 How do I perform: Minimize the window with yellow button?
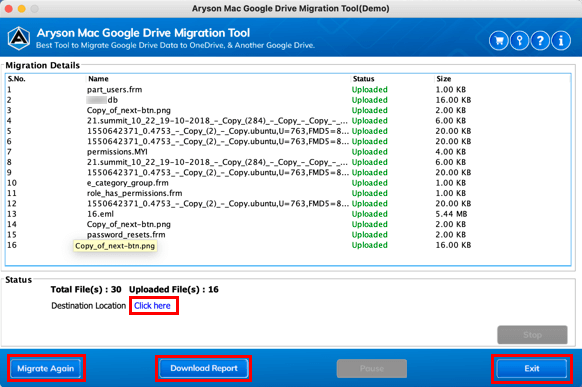[22, 9]
